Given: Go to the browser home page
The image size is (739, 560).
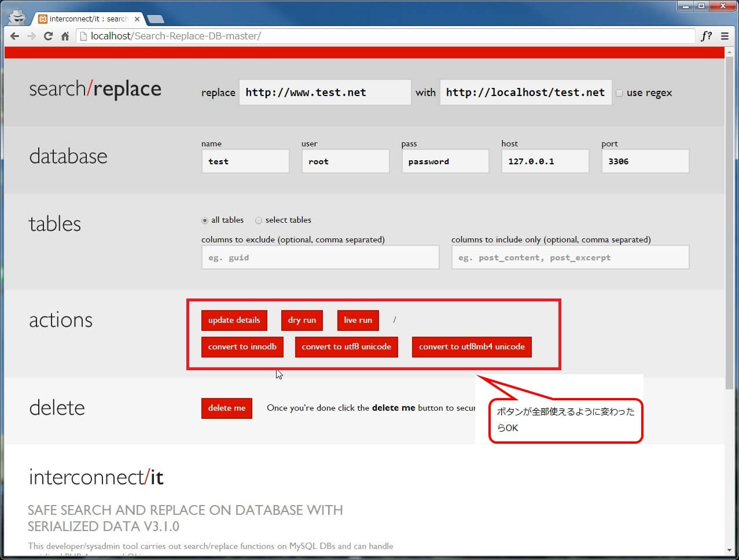Looking at the screenshot, I should click(65, 36).
